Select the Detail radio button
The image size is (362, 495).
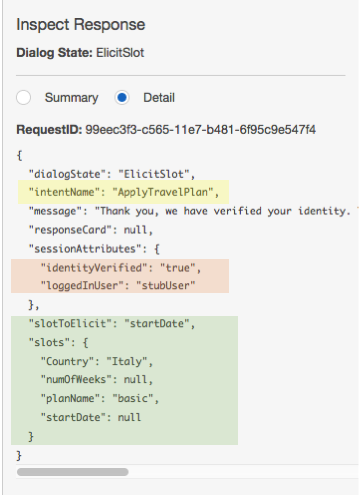pyautogui.click(x=122, y=98)
